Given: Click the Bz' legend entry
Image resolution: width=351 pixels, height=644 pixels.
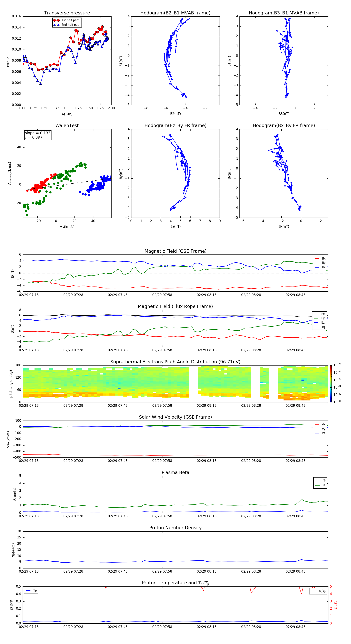Looking at the screenshot, I should [320, 323].
